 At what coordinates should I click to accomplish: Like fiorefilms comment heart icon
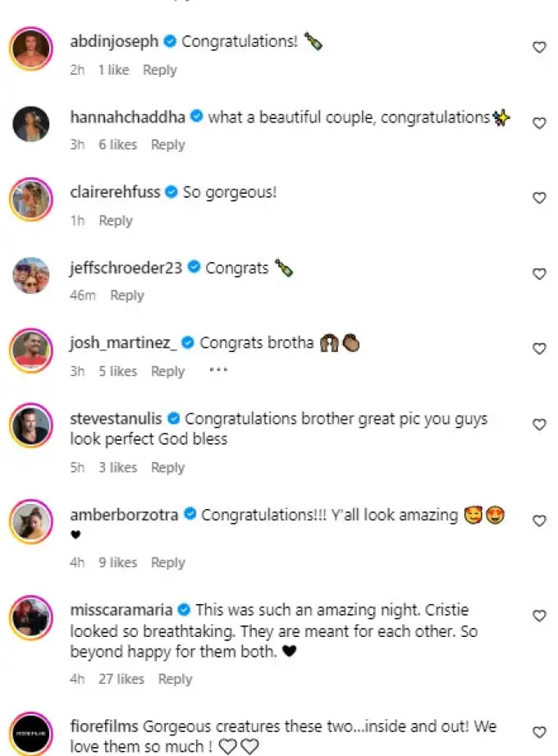pos(539,732)
